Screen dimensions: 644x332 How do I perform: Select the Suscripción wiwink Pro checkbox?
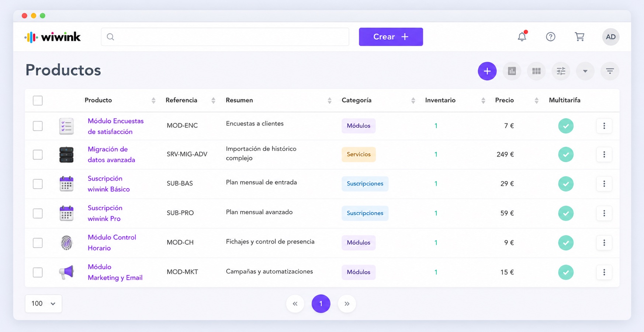(38, 213)
